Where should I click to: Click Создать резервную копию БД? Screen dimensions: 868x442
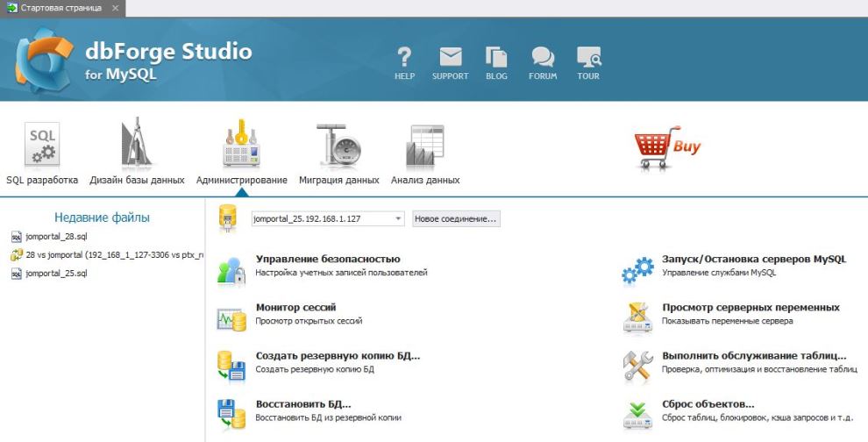coord(338,356)
